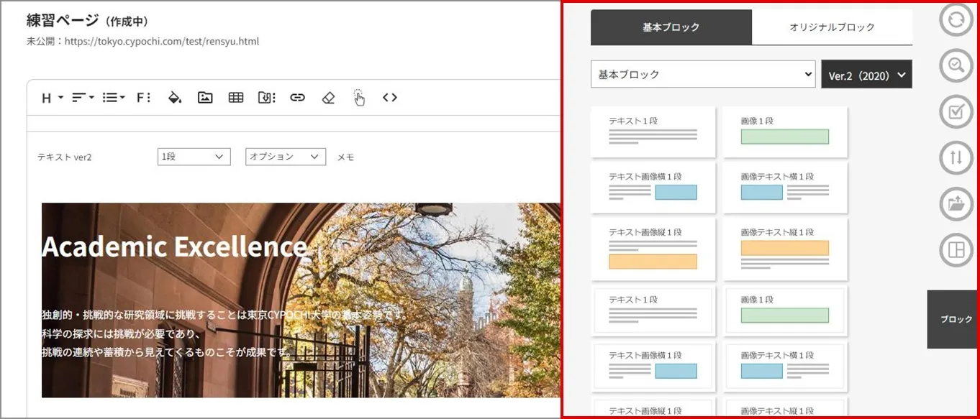
Task: Open the 1段 column count dropdown
Action: (x=194, y=157)
